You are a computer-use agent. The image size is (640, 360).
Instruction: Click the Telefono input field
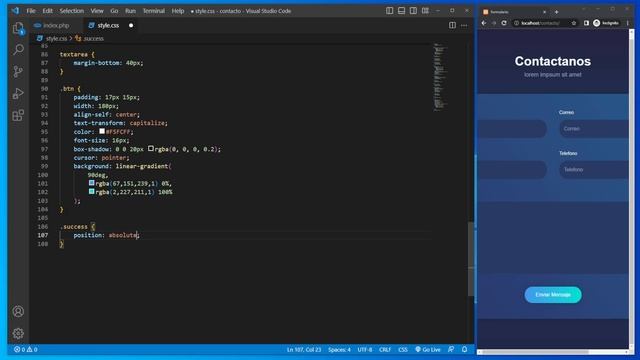[594, 169]
